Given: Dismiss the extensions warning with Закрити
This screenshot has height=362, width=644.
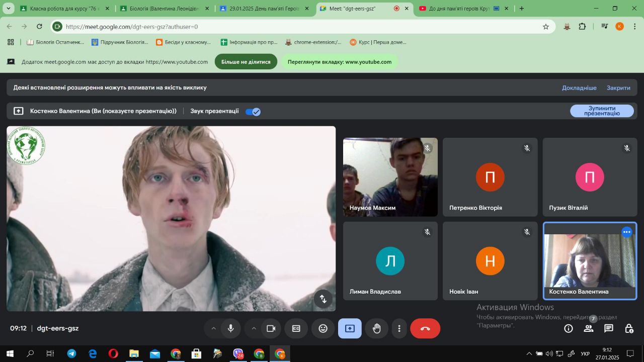Looking at the screenshot, I should 618,87.
